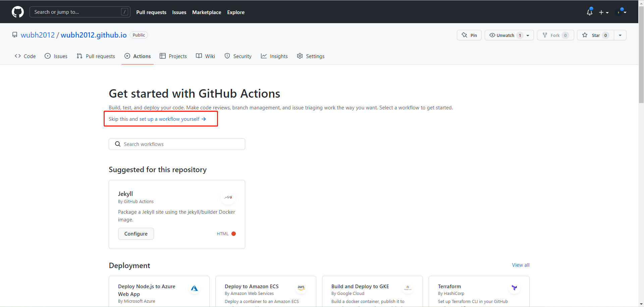Click the Google Cloud logo on GKE card
Screen dimensions: 644x307
[x=408, y=288]
